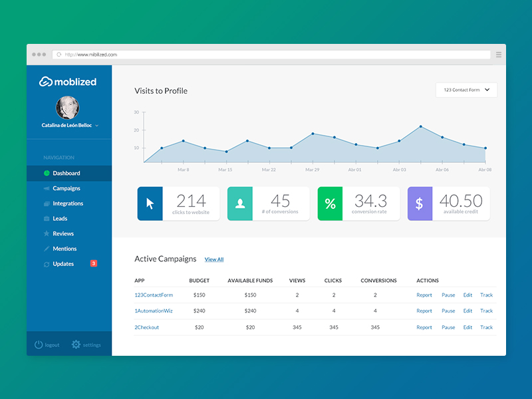Click the teal person conversions icon

click(x=239, y=203)
